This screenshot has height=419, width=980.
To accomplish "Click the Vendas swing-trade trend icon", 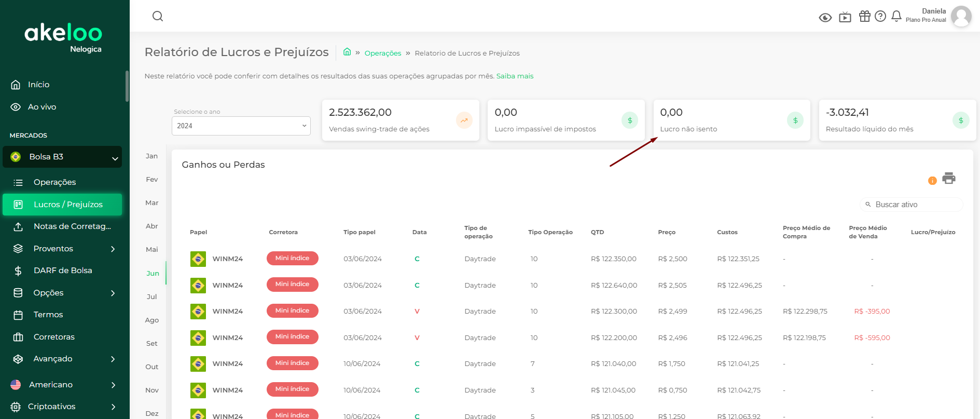I will (464, 120).
